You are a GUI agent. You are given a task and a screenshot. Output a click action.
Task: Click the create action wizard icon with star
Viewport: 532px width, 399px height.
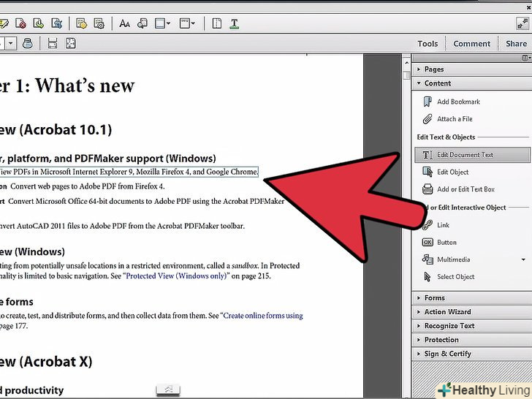click(x=81, y=23)
